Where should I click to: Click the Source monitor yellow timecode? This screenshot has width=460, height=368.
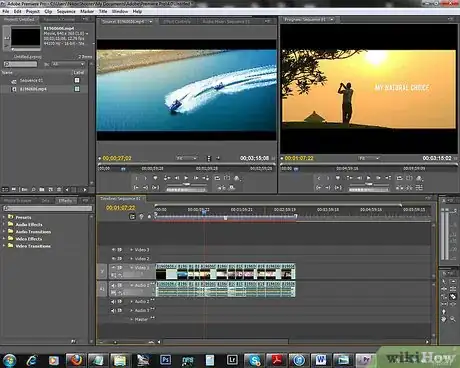(x=117, y=158)
